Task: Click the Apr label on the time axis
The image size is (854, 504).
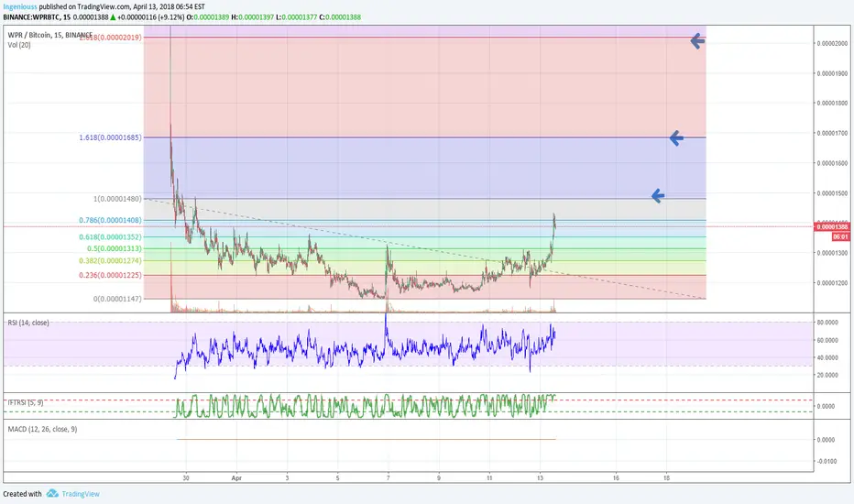Action: click(x=236, y=477)
